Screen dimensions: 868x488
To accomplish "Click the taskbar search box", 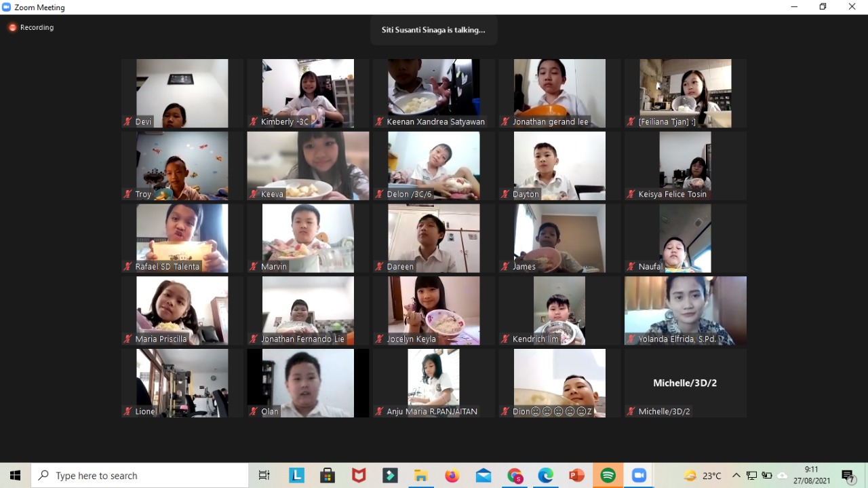I will click(x=140, y=476).
